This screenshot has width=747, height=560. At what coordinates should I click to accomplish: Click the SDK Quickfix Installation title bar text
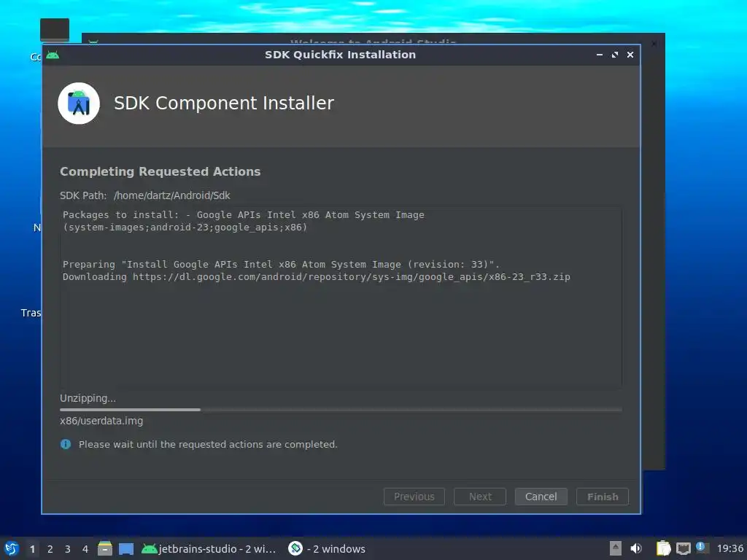[x=340, y=55]
